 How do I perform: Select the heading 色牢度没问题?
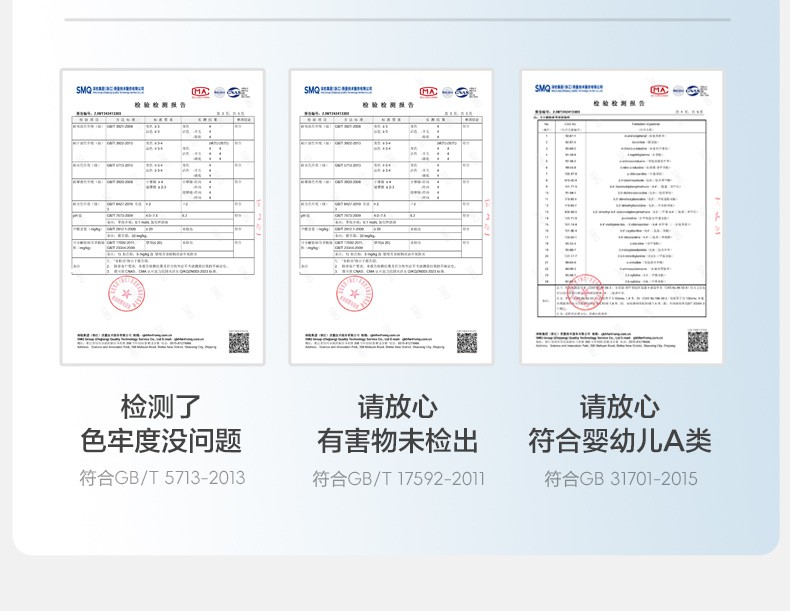tap(162, 440)
